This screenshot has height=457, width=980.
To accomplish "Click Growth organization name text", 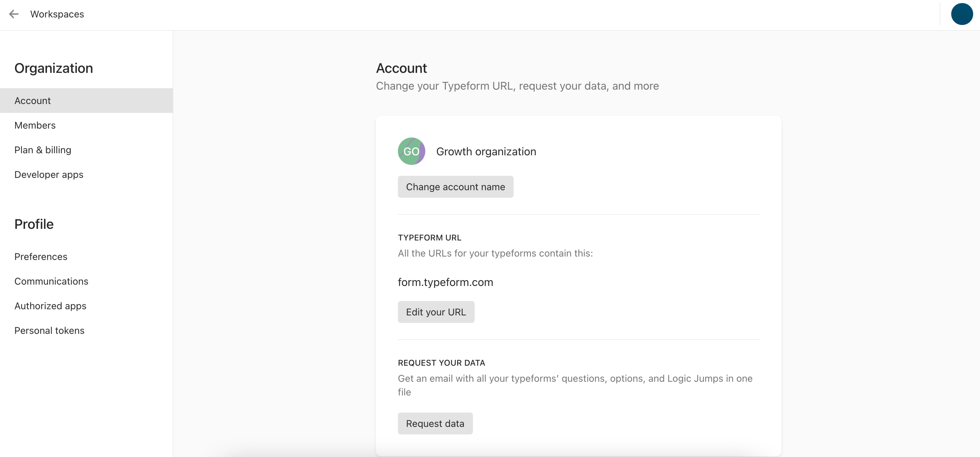I will point(486,152).
